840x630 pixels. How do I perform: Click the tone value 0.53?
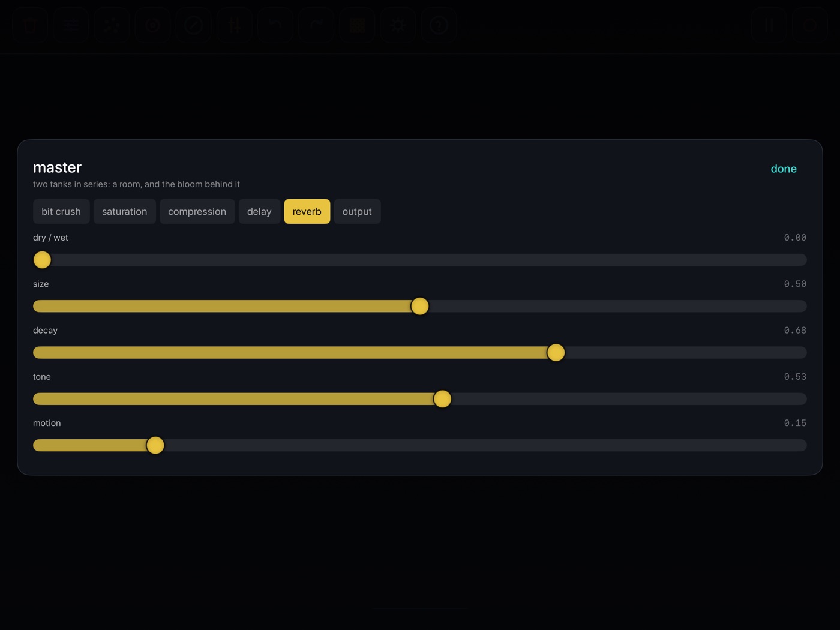(x=795, y=377)
